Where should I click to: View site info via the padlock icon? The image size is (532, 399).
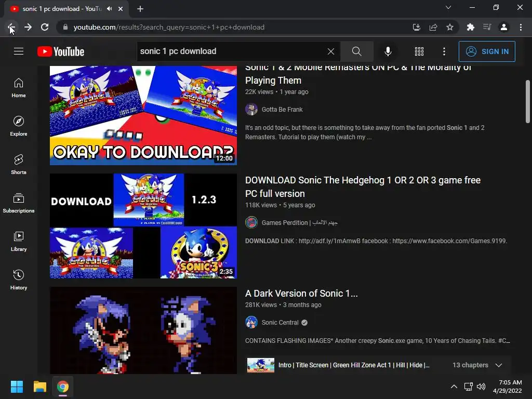click(65, 27)
